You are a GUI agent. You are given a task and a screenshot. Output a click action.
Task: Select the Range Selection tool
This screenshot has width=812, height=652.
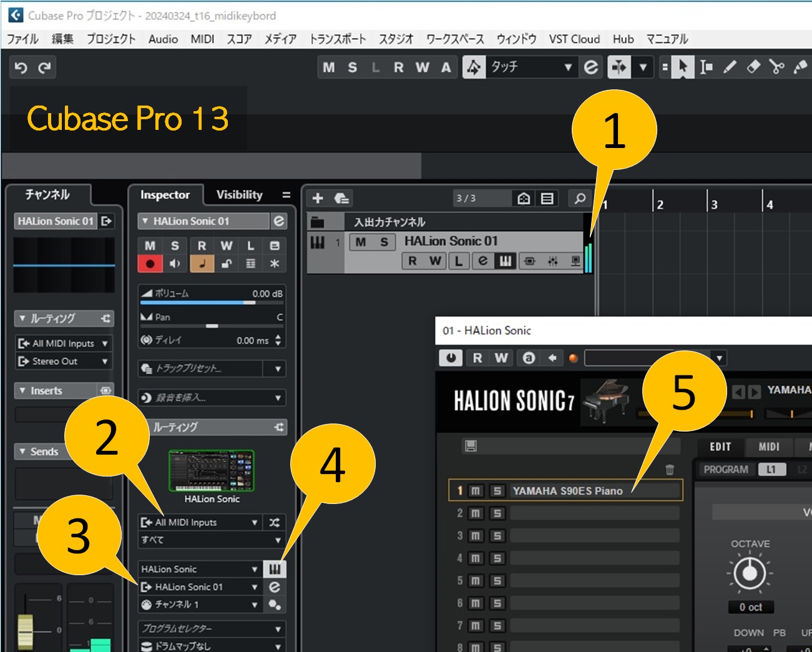706,67
